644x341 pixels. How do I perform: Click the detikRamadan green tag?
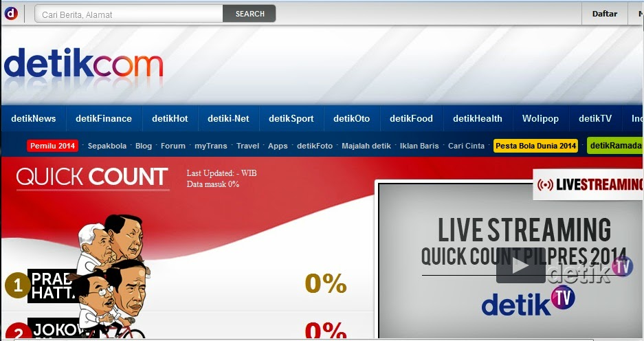615,146
